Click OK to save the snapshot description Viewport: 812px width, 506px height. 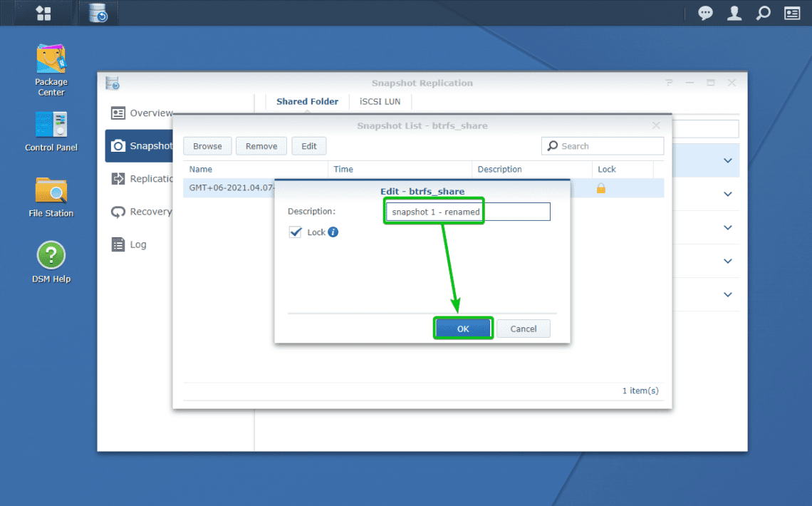click(x=463, y=328)
